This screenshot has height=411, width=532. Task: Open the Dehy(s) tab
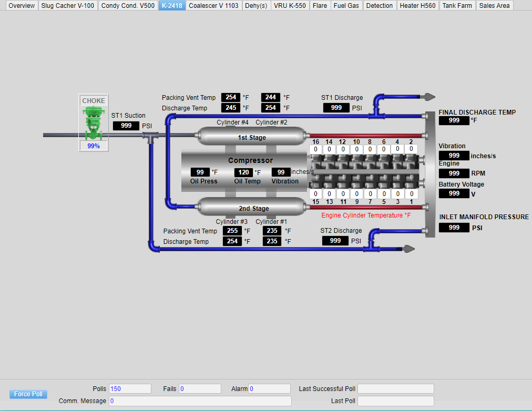pos(256,5)
